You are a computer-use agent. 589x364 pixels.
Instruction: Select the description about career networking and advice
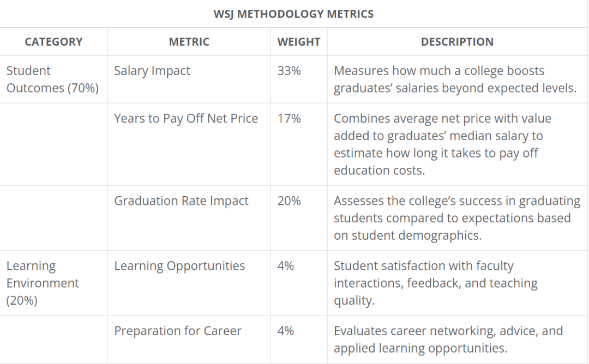click(448, 339)
